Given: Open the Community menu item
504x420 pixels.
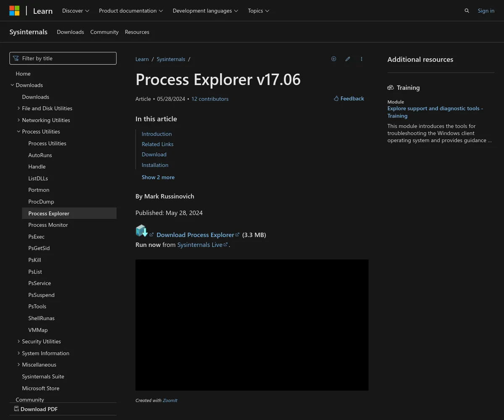Looking at the screenshot, I should click(104, 32).
